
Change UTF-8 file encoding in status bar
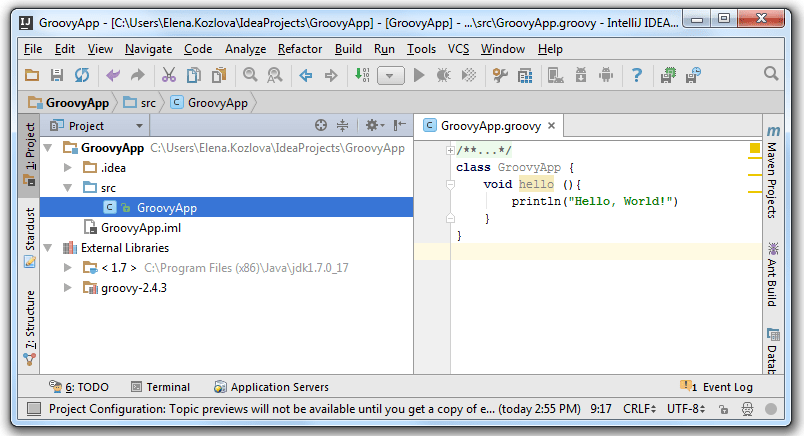(x=686, y=409)
